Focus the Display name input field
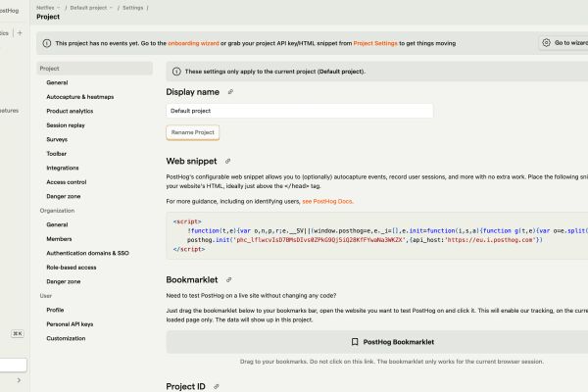Screen dimensions: 588x392 click(300, 111)
